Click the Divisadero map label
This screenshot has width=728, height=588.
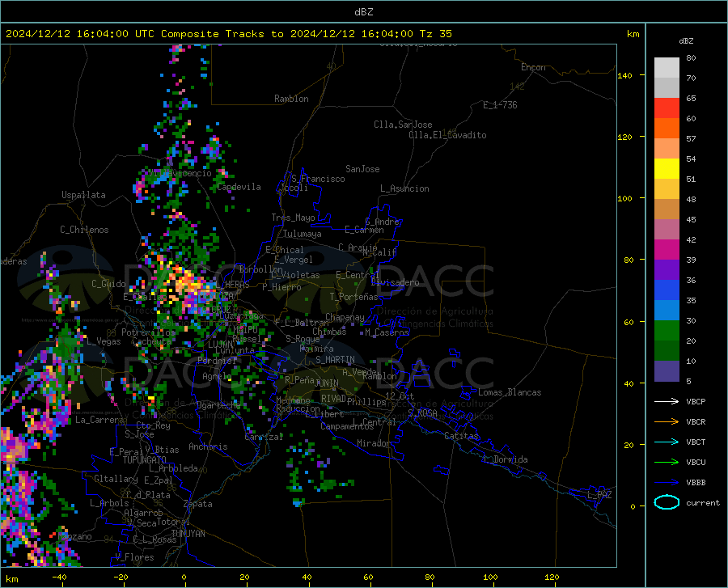(395, 282)
